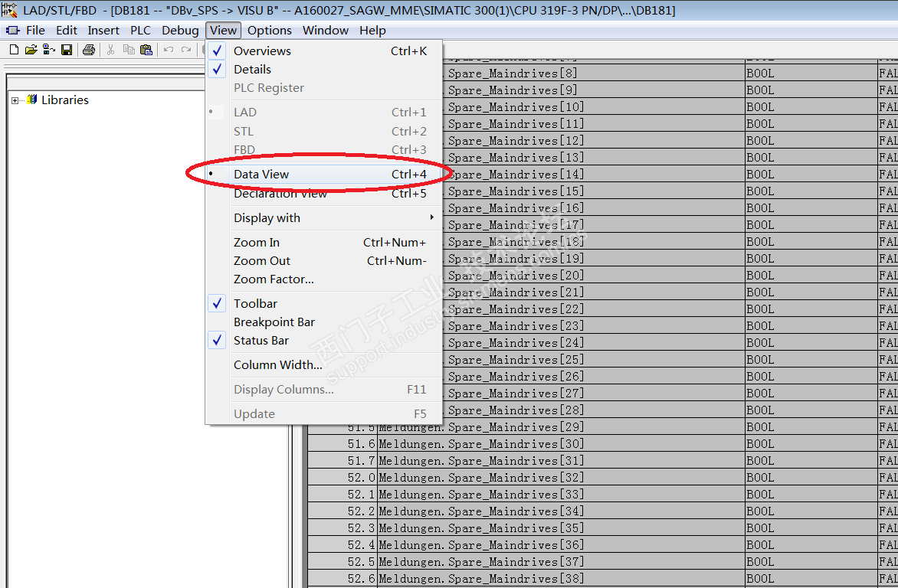The height and width of the screenshot is (588, 898).
Task: Click address cell 52.0
Action: pos(342,478)
